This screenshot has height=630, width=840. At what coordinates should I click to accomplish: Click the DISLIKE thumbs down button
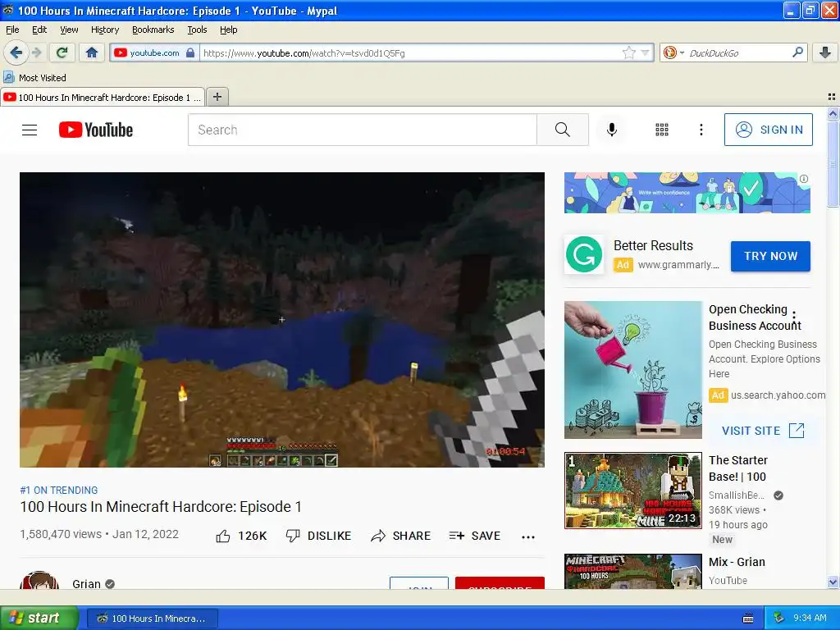(x=319, y=536)
